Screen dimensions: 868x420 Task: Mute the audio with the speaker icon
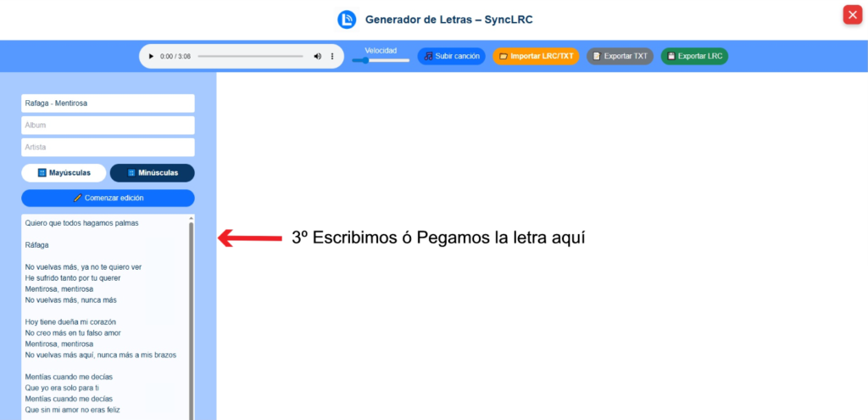tap(318, 56)
